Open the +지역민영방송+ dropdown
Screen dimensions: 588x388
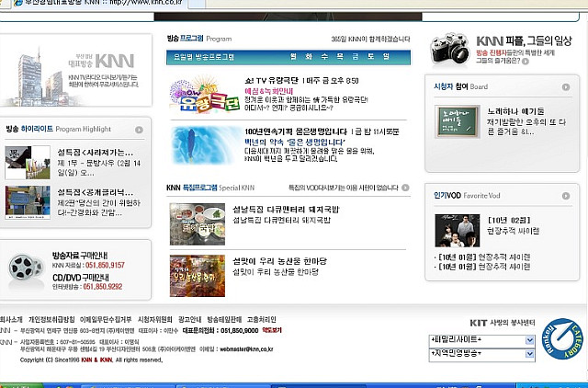pyautogui.click(x=481, y=353)
